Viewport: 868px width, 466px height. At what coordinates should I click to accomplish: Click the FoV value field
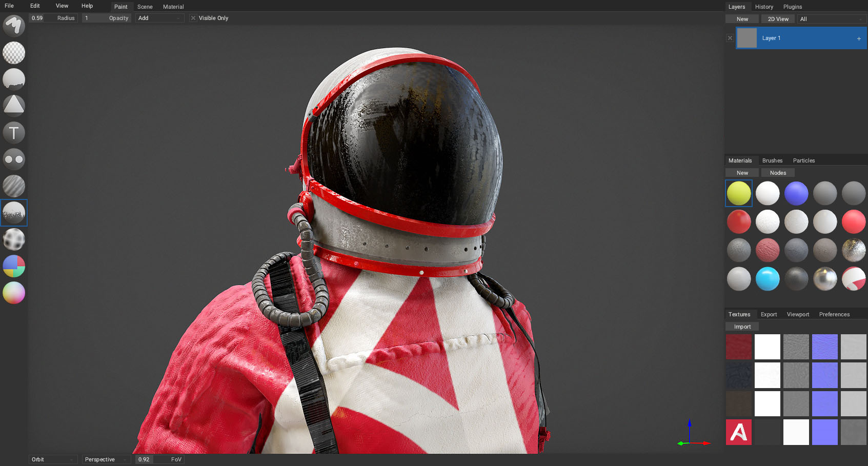[x=159, y=459]
